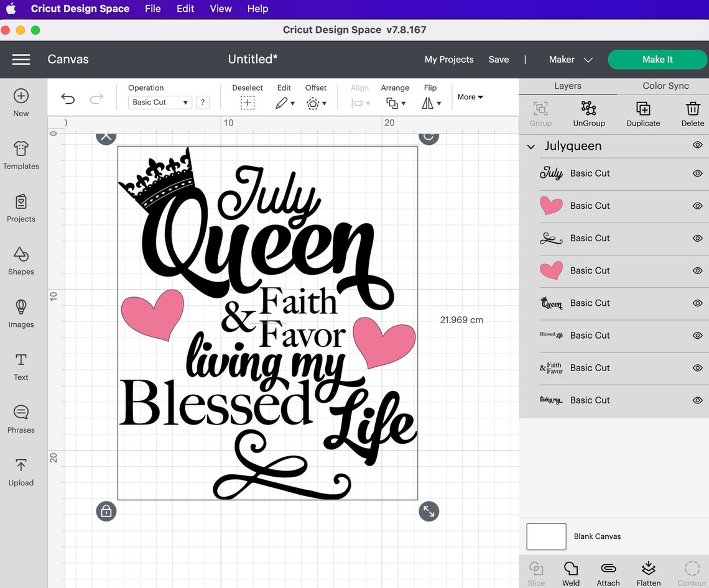Viewport: 709px width, 588px height.
Task: Select the Shapes tool in left sidebar
Action: pyautogui.click(x=21, y=261)
